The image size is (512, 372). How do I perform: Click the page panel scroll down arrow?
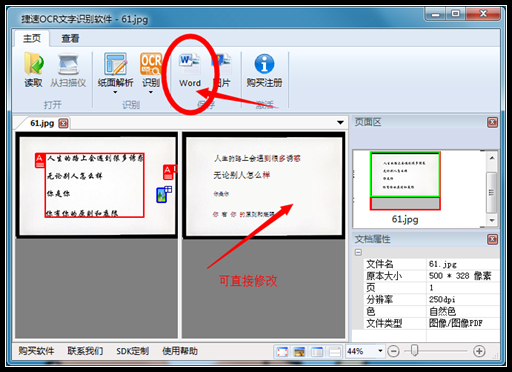(x=492, y=220)
